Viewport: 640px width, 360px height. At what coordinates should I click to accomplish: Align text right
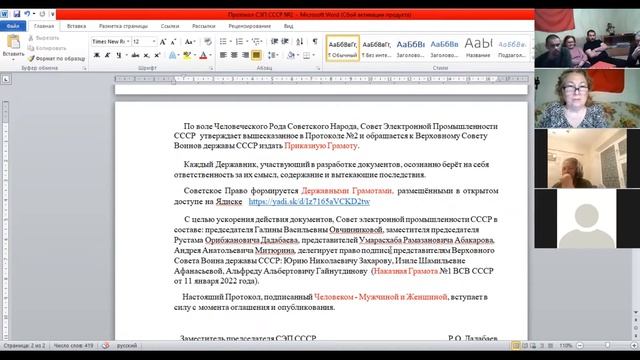(x=245, y=55)
